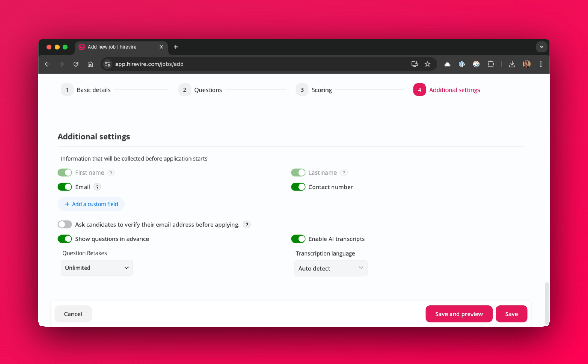Open the Question Retakes dropdown
Image resolution: width=588 pixels, height=364 pixels.
97,268
